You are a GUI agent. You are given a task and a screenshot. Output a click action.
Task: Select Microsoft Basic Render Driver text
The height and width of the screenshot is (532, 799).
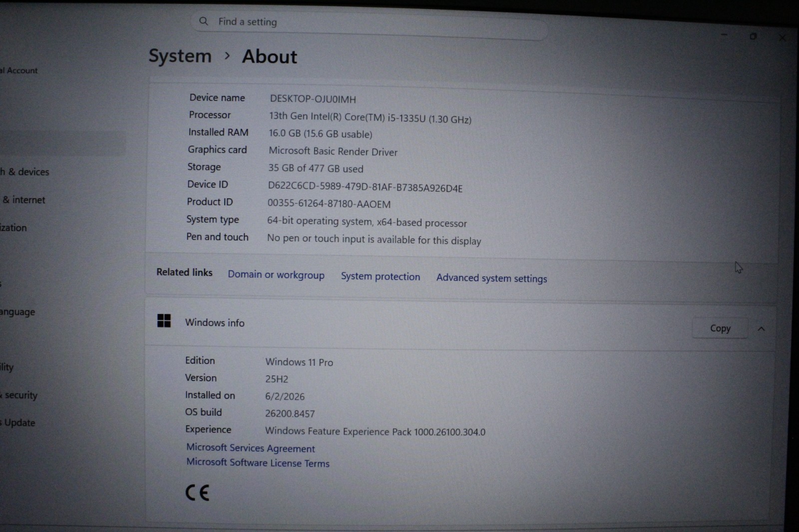point(333,151)
